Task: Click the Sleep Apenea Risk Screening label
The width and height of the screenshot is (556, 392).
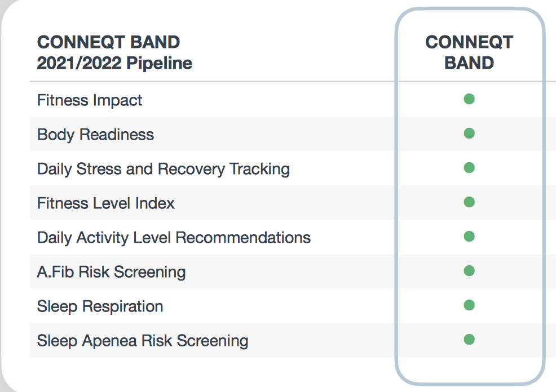Action: [x=143, y=341]
